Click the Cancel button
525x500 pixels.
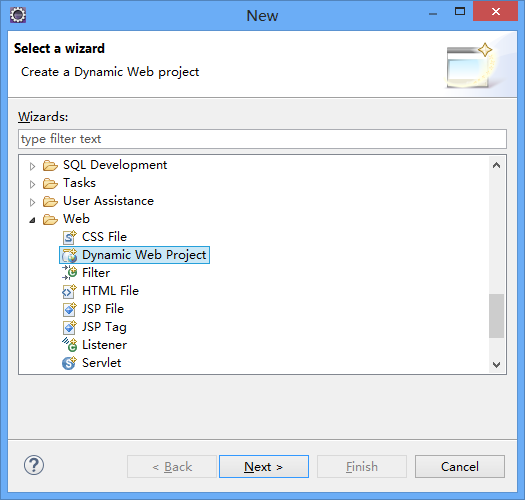[x=460, y=467]
